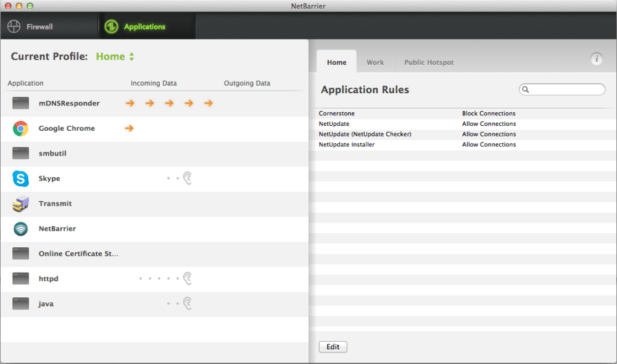
Task: Click the Edit button
Action: tap(333, 347)
